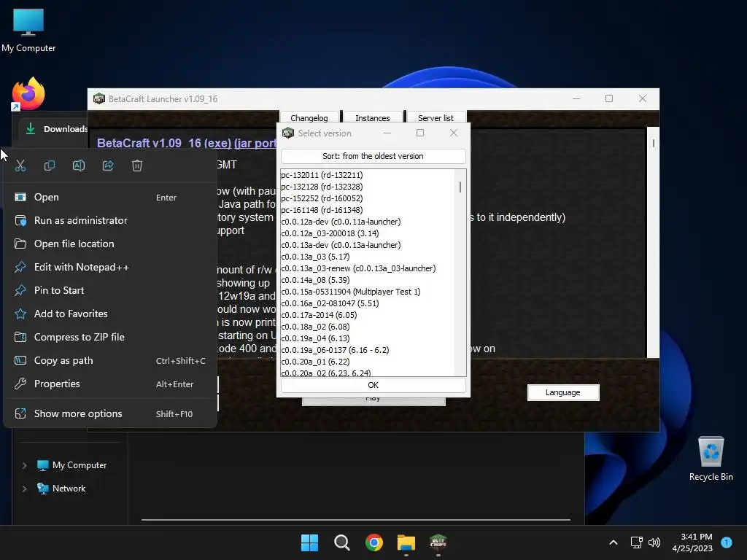Image resolution: width=747 pixels, height=560 pixels.
Task: Select version pc-161148 (rd-161348)
Action: [322, 210]
